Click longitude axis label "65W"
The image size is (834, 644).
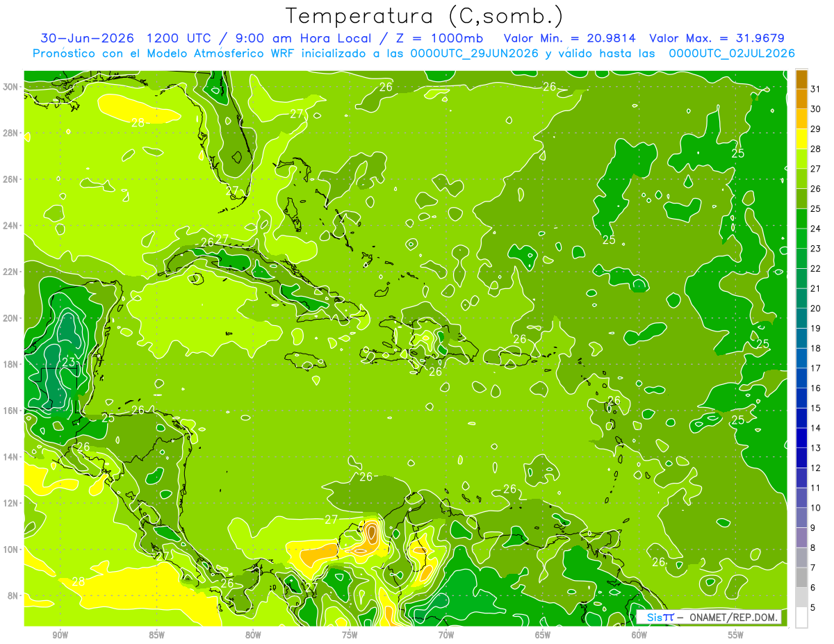tap(543, 635)
